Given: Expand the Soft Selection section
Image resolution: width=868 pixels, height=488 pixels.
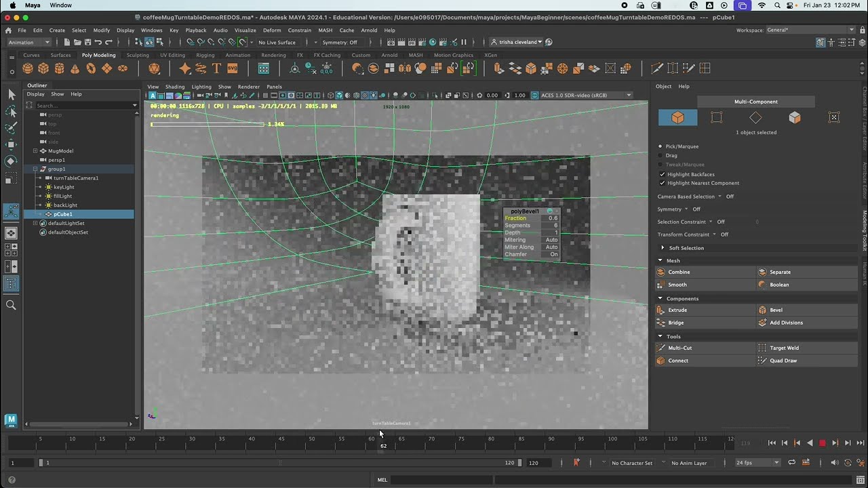Looking at the screenshot, I should tap(662, 248).
